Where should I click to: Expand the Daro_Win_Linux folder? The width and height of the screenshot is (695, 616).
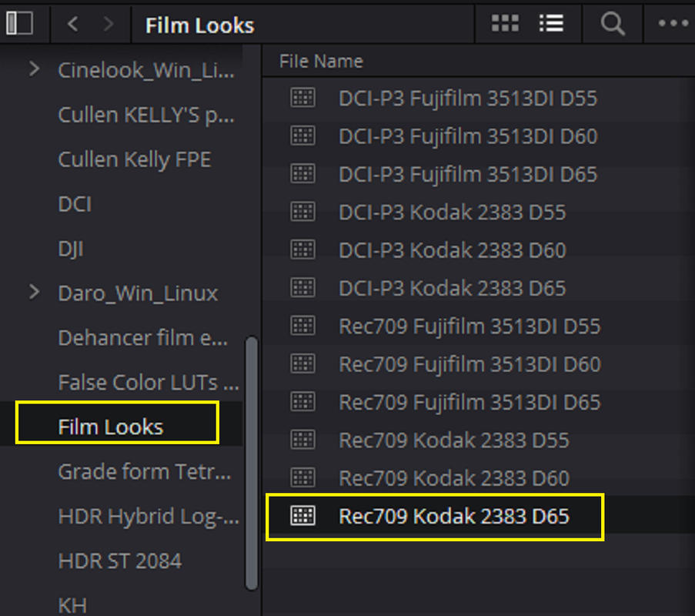coord(34,293)
